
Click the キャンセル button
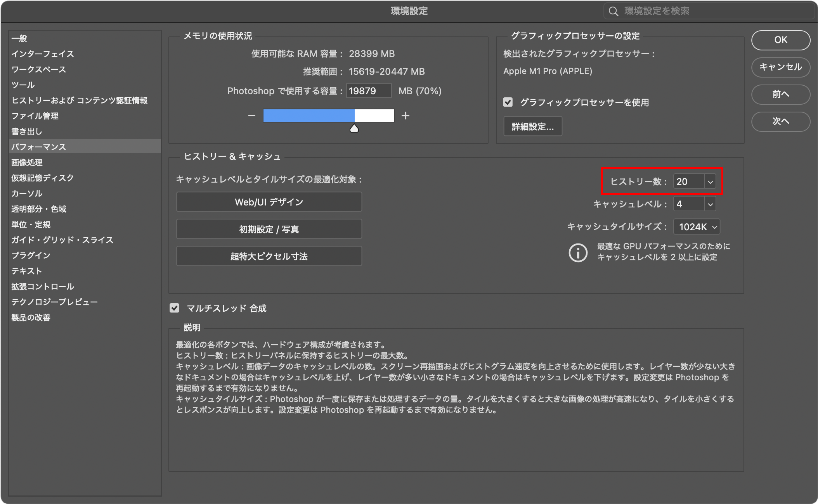pos(780,67)
